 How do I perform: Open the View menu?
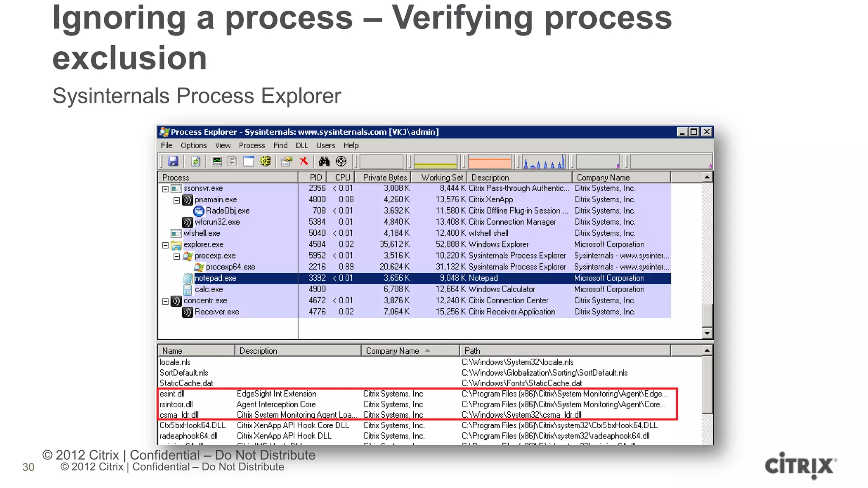click(x=223, y=145)
